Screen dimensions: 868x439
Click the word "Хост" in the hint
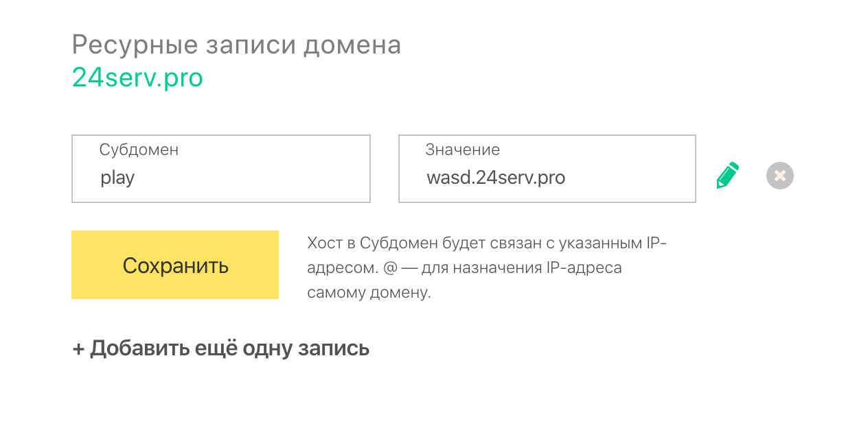[323, 243]
